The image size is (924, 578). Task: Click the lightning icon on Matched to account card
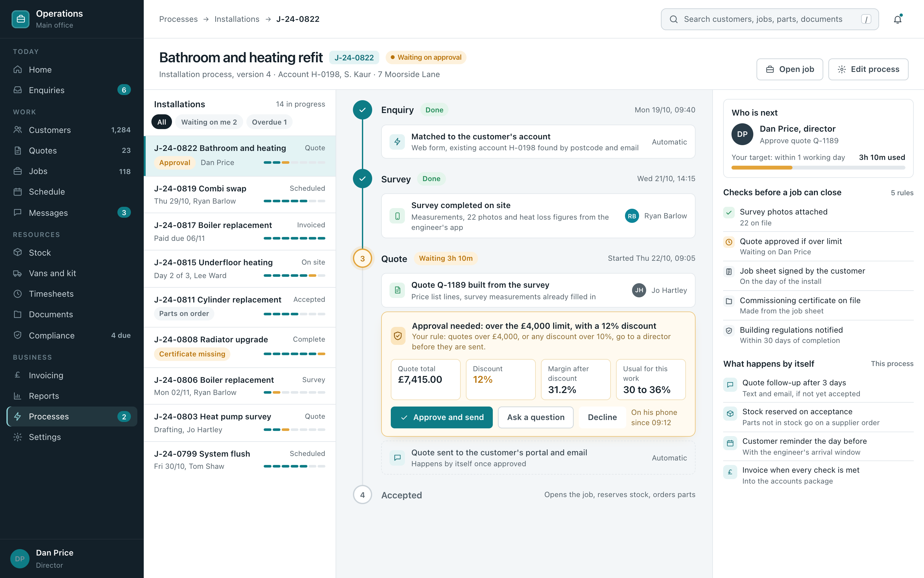click(x=397, y=142)
